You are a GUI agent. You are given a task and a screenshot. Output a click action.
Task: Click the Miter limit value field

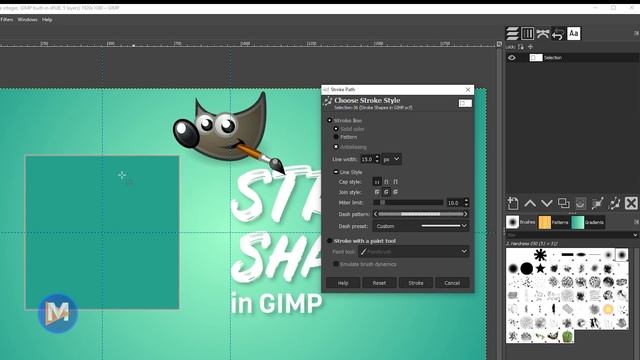(454, 202)
